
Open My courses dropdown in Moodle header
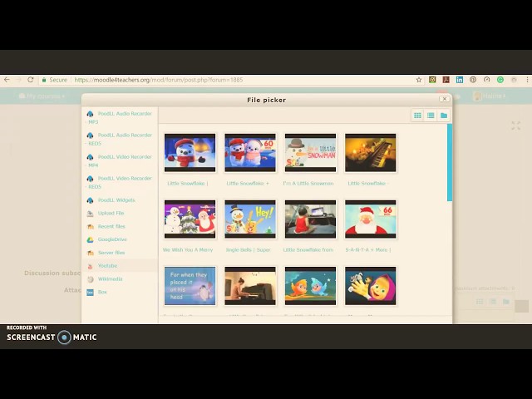[42, 96]
